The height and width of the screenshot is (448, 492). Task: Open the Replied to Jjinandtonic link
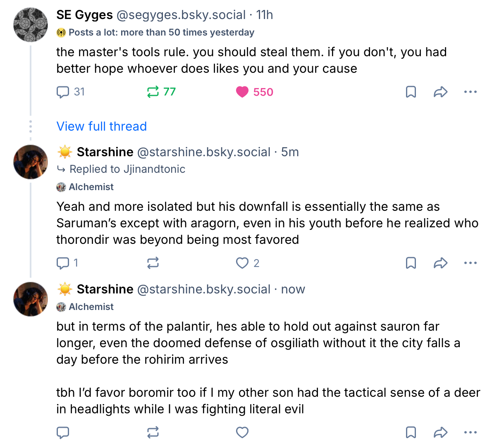click(127, 169)
